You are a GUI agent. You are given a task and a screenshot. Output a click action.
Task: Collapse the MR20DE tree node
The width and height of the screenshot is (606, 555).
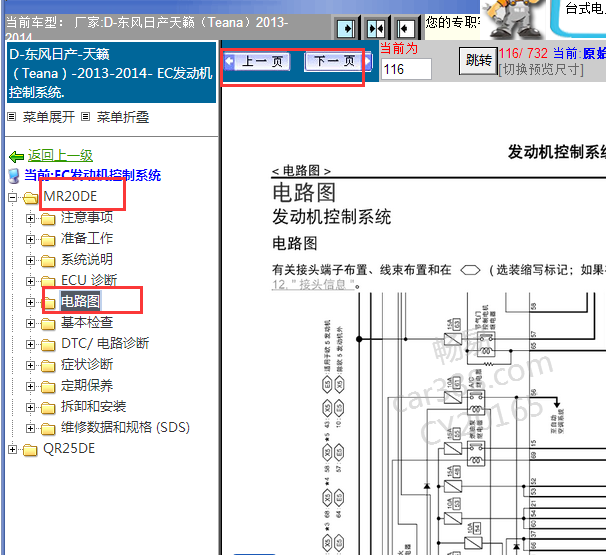(13, 197)
